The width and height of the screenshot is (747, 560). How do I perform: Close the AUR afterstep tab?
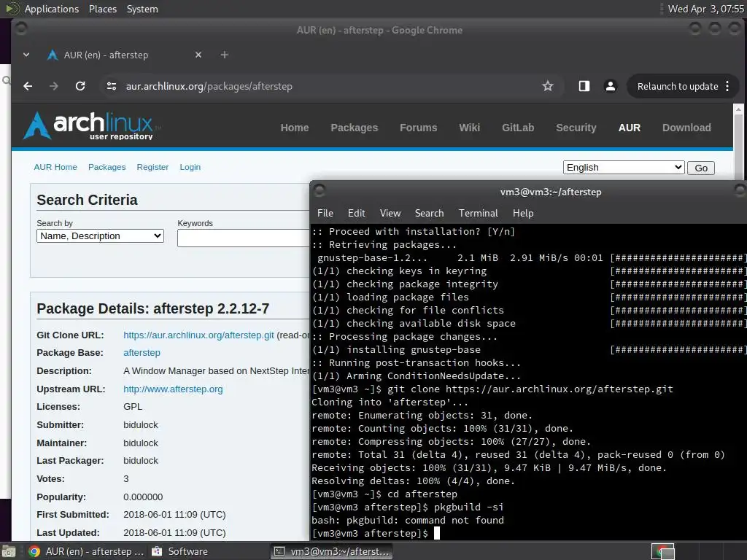[198, 55]
